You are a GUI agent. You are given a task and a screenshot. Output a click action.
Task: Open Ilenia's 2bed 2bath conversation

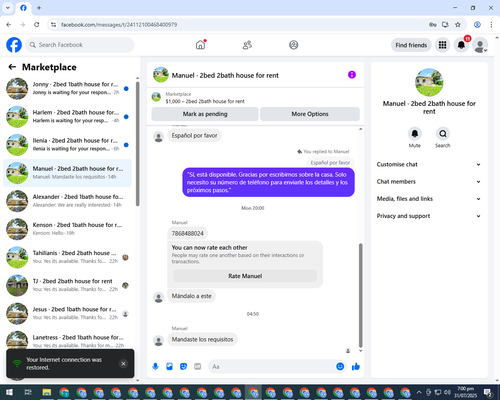click(x=67, y=145)
